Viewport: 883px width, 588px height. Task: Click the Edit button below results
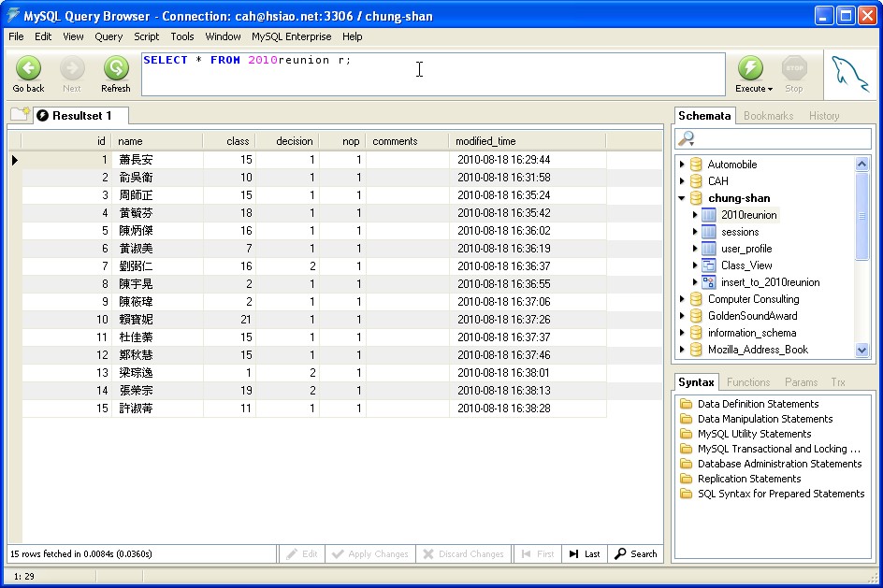click(302, 553)
